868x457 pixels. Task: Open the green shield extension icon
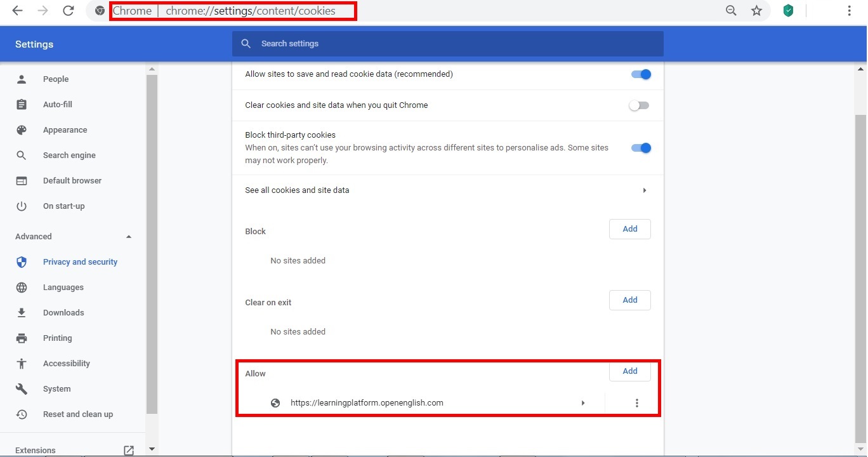pos(788,11)
